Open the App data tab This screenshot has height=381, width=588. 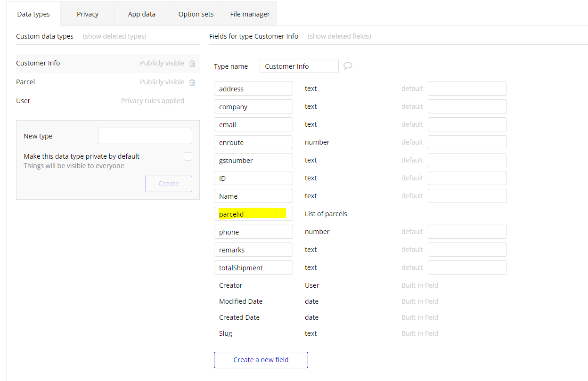tap(142, 14)
